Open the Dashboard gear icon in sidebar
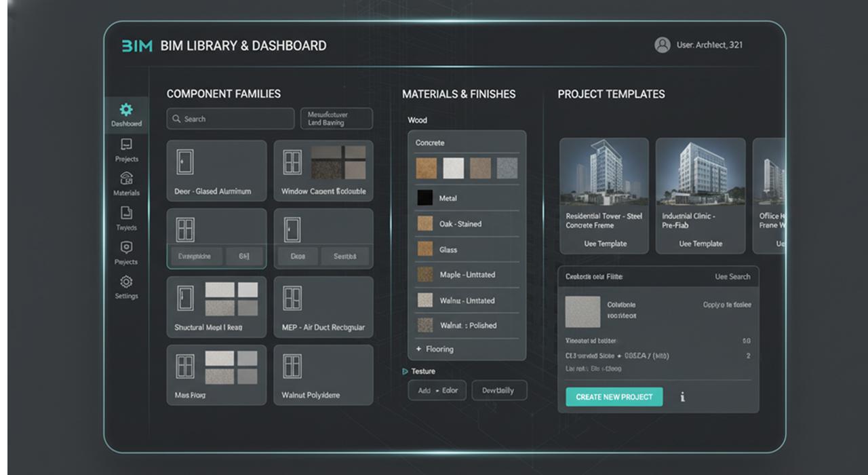Screen dimensions: 868x475 (x=126, y=110)
